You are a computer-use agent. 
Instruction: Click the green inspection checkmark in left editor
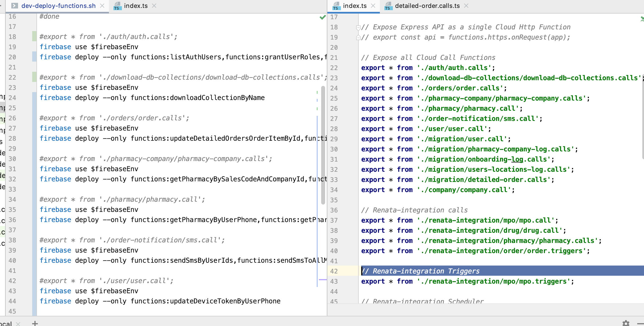tap(322, 18)
